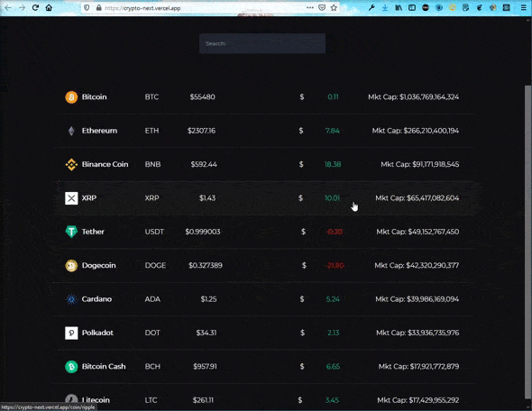532x411 pixels.
Task: Bookmark this page with the star
Action: [334, 8]
